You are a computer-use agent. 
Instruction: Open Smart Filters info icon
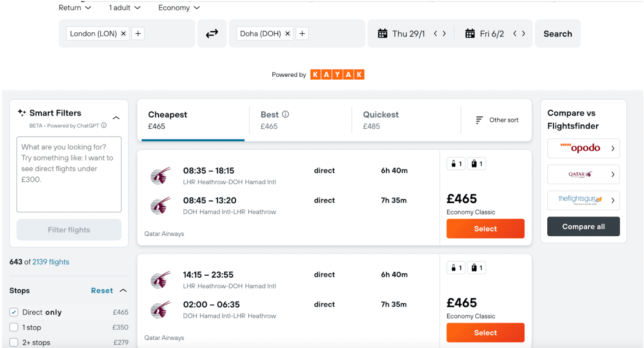pyautogui.click(x=104, y=126)
